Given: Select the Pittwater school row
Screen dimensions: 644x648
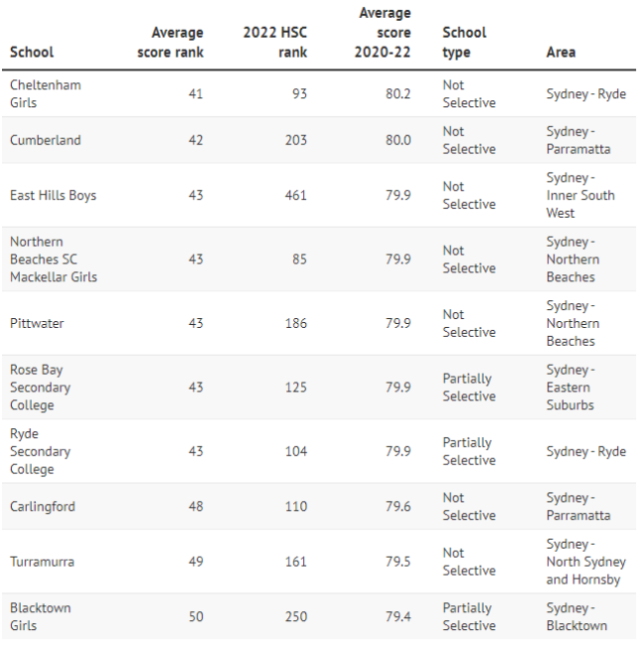Looking at the screenshot, I should pyautogui.click(x=319, y=323).
